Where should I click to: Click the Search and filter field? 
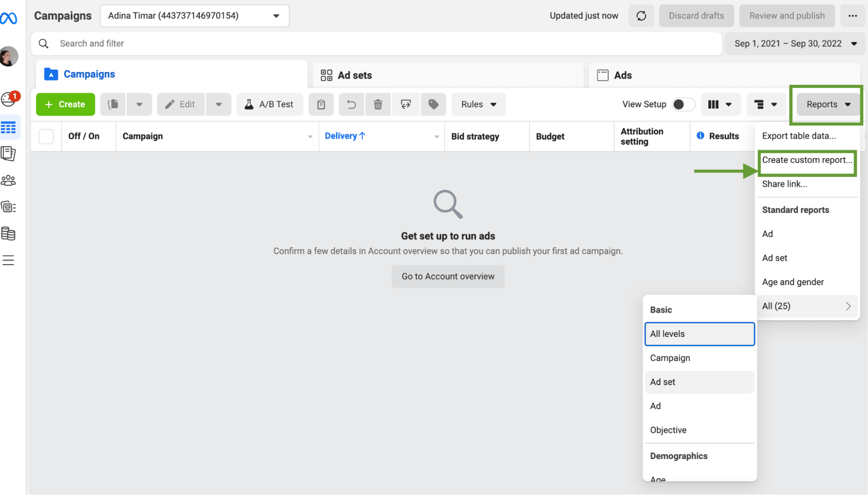pos(376,43)
